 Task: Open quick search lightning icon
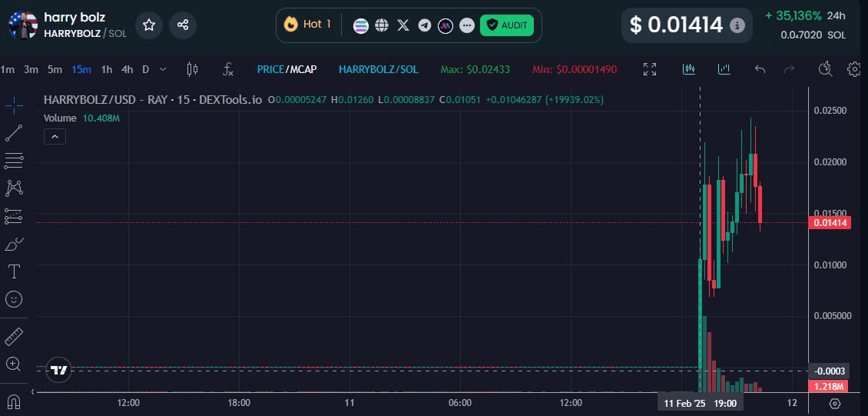[x=825, y=69]
